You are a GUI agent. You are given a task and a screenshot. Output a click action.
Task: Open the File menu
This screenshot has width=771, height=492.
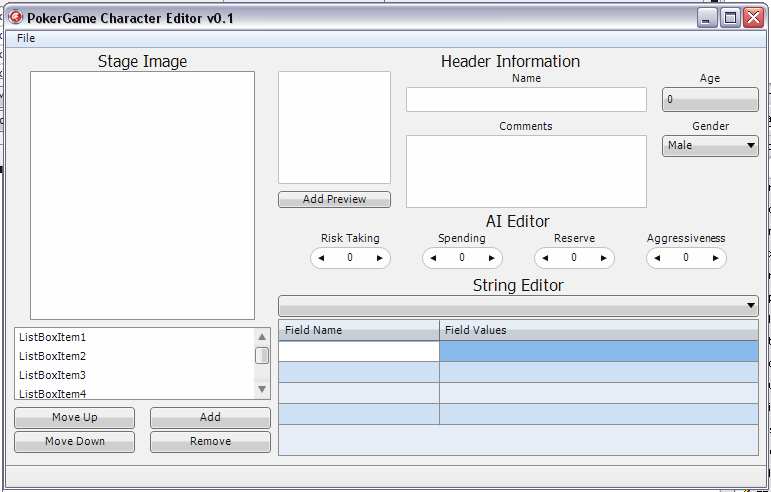tap(26, 38)
